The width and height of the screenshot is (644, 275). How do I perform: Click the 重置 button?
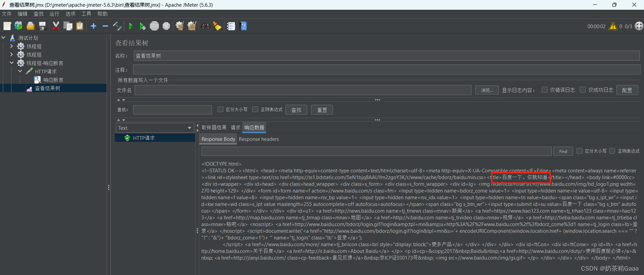coord(322,110)
